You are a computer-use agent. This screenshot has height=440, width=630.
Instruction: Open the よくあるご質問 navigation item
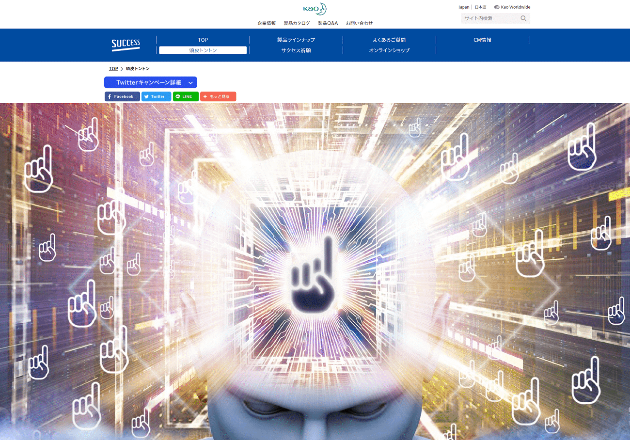[x=389, y=39]
